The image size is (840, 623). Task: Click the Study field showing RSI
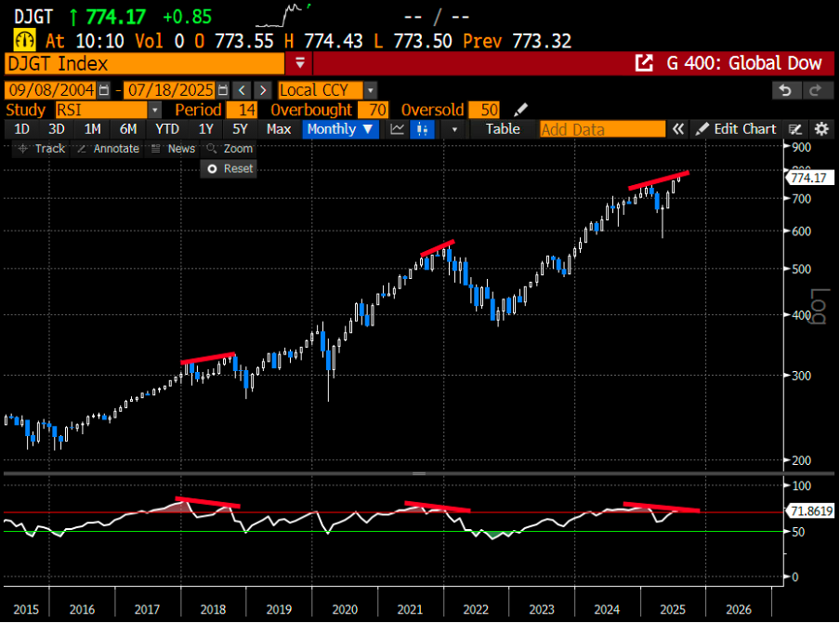(101, 110)
